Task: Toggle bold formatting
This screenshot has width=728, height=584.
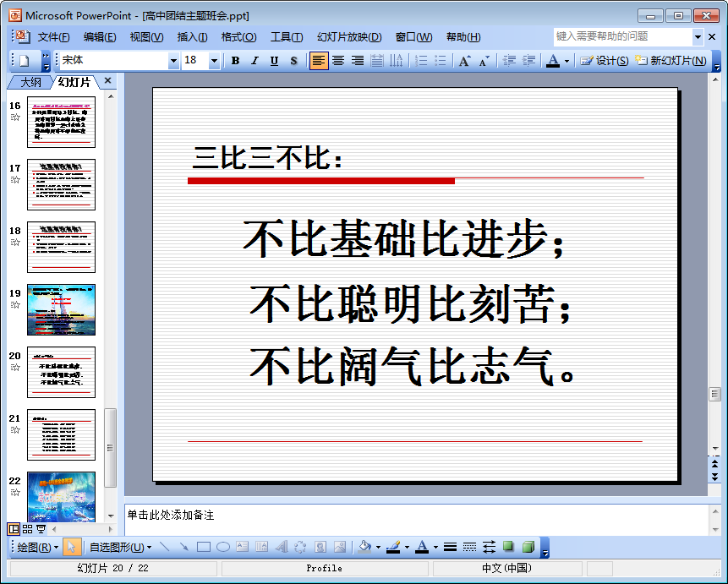Action: [235, 61]
